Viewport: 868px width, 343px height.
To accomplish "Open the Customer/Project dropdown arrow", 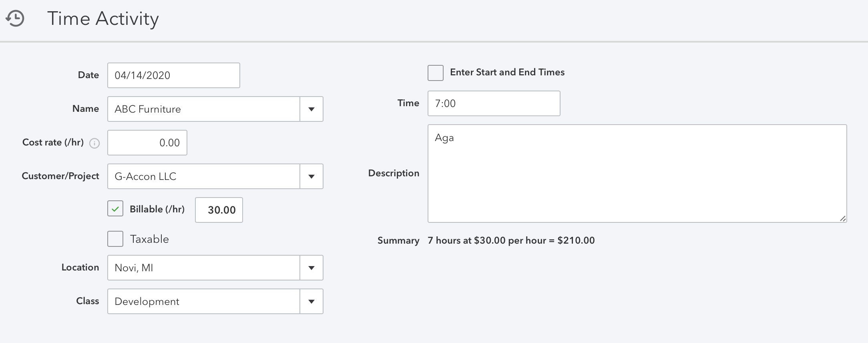I will pyautogui.click(x=311, y=176).
